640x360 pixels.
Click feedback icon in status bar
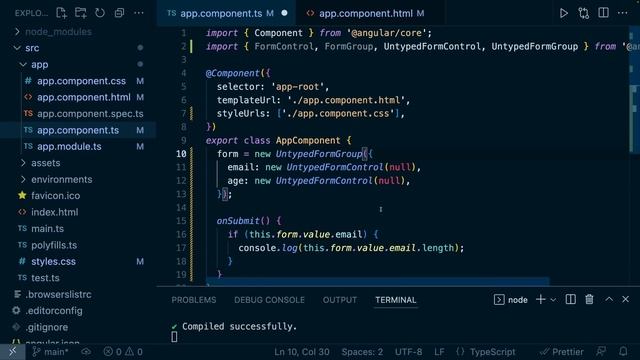(x=601, y=351)
